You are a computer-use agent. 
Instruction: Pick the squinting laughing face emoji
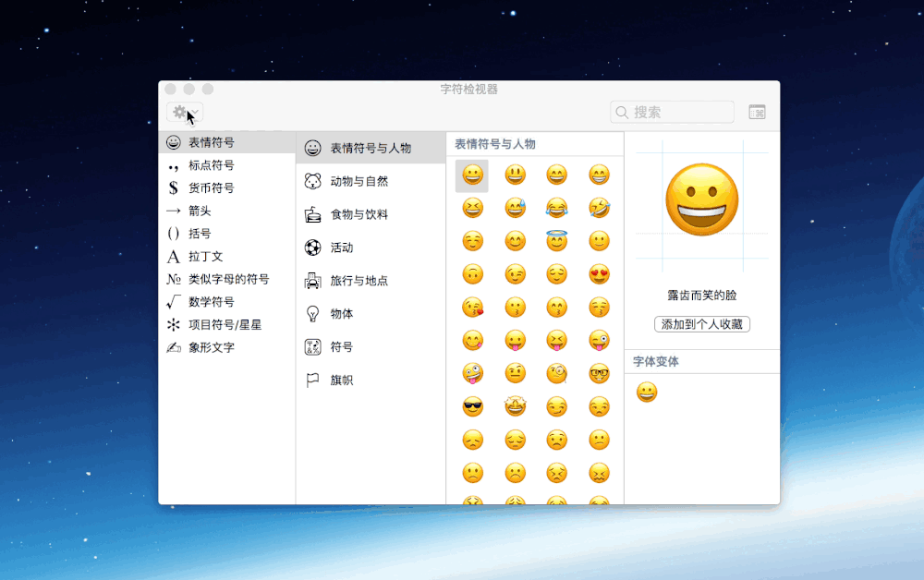(472, 208)
